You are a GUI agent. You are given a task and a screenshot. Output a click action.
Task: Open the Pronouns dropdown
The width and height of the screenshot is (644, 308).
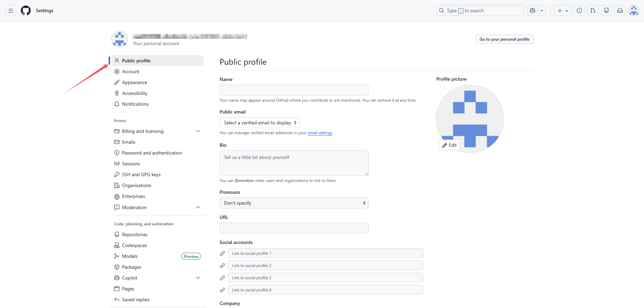click(x=294, y=203)
